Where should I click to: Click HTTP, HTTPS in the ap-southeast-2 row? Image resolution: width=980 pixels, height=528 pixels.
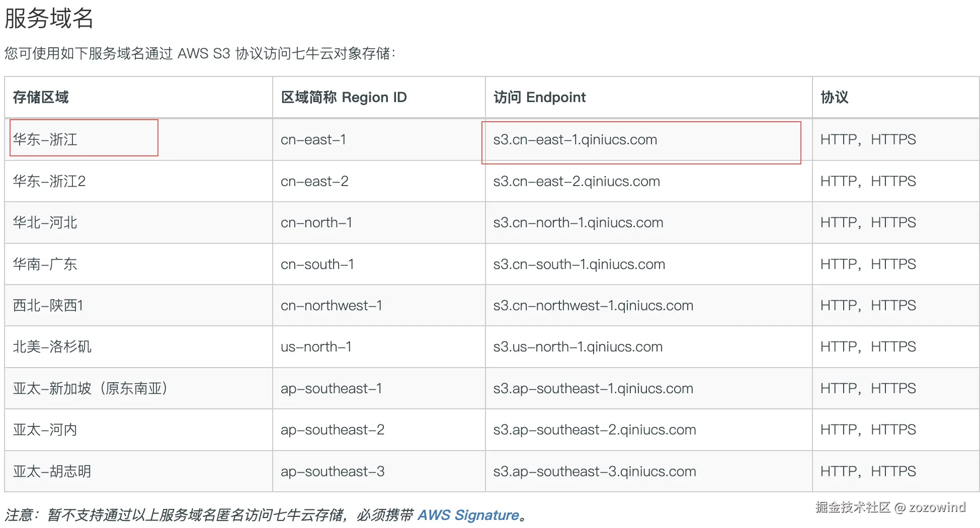coord(868,429)
